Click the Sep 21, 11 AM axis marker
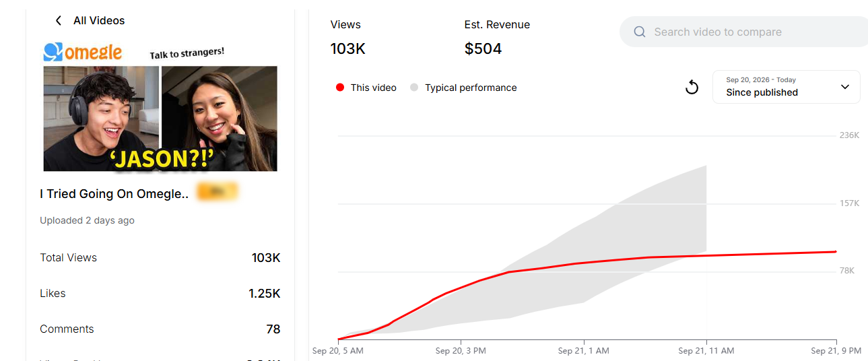868x361 pixels. pos(706,351)
